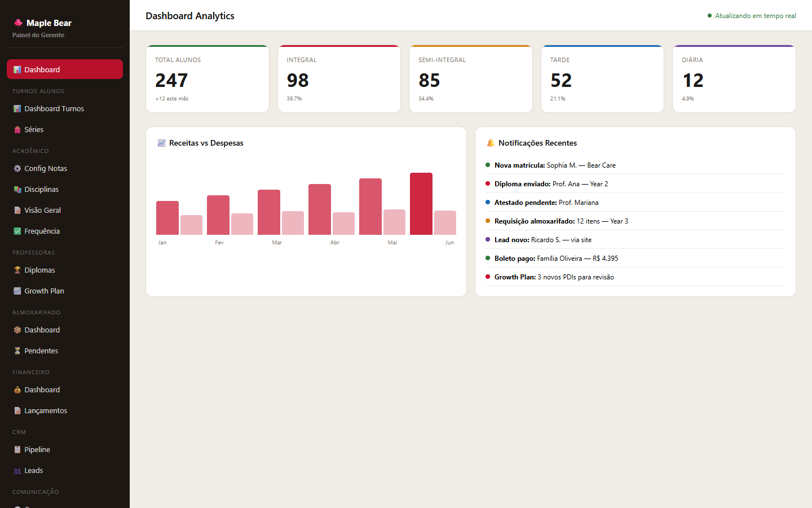Select the green dot on Nova matrícula notification
812x508 pixels.
(487, 165)
